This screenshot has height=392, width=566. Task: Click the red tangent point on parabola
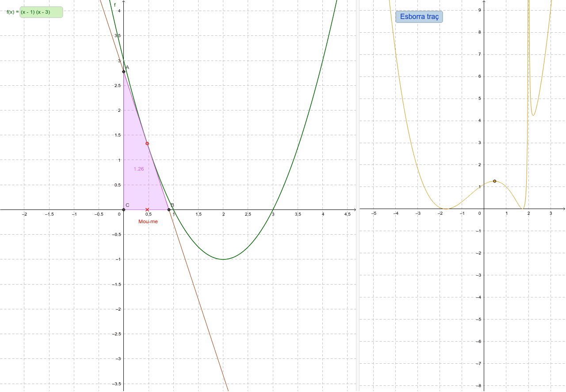tap(147, 144)
